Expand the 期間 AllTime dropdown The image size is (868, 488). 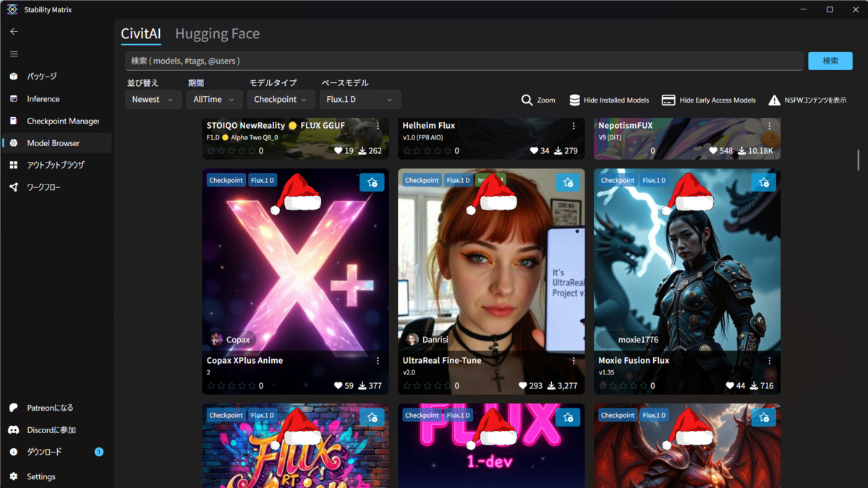[x=214, y=100]
